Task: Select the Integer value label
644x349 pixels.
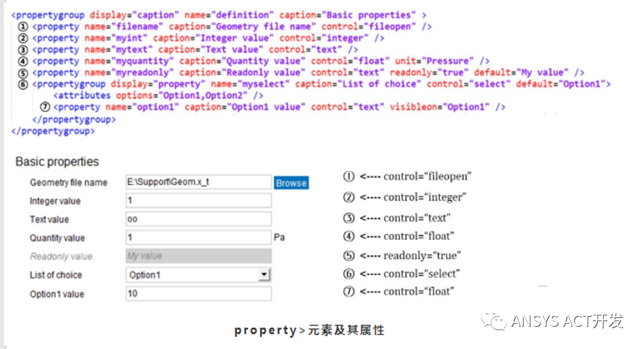Action: click(55, 201)
